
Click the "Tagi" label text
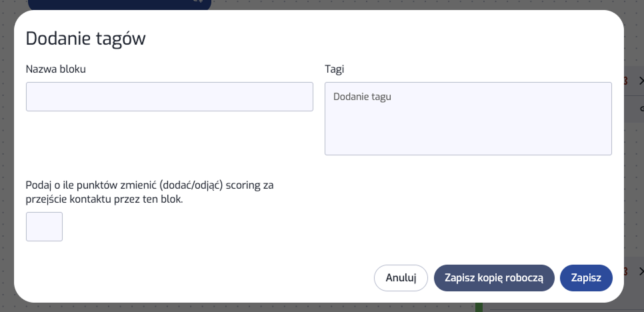pos(334,69)
